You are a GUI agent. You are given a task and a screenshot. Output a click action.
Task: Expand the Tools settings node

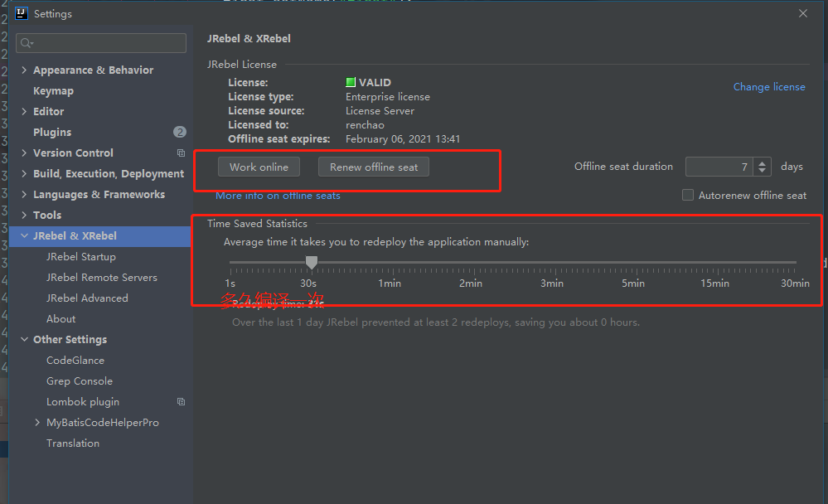24,215
